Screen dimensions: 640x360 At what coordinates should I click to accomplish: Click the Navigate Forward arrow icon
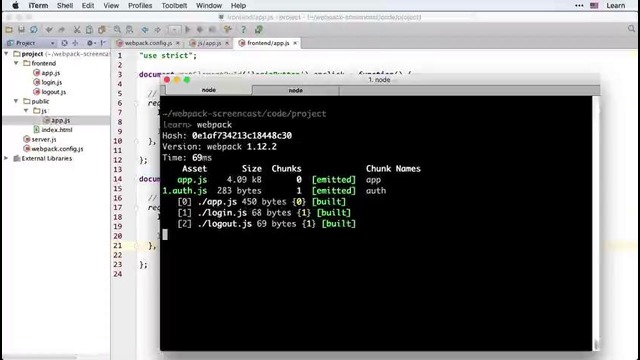[158, 29]
